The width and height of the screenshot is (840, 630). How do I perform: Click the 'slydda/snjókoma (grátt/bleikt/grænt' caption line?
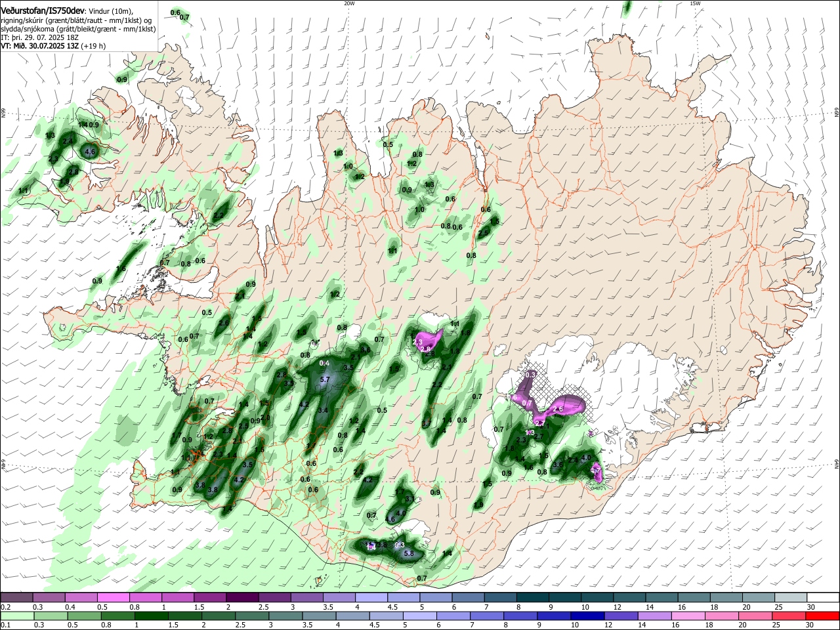[78, 29]
